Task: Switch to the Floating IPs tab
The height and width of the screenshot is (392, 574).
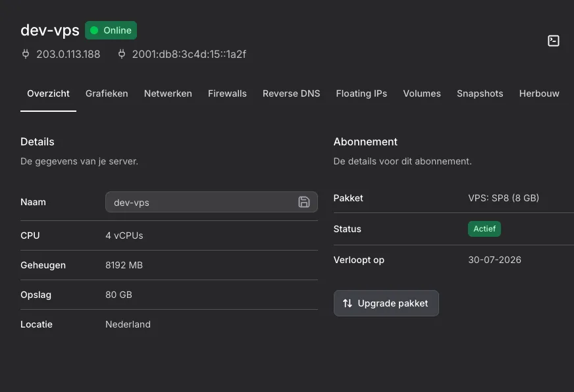Action: pyautogui.click(x=361, y=93)
